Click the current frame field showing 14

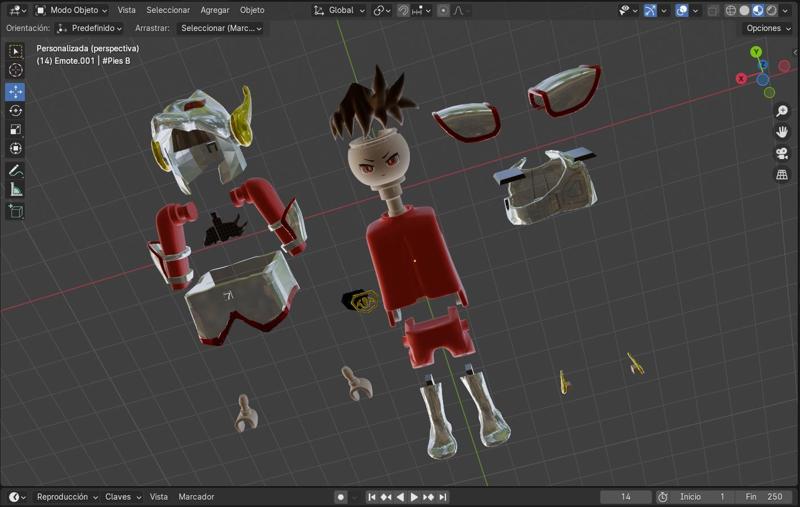pyautogui.click(x=626, y=497)
